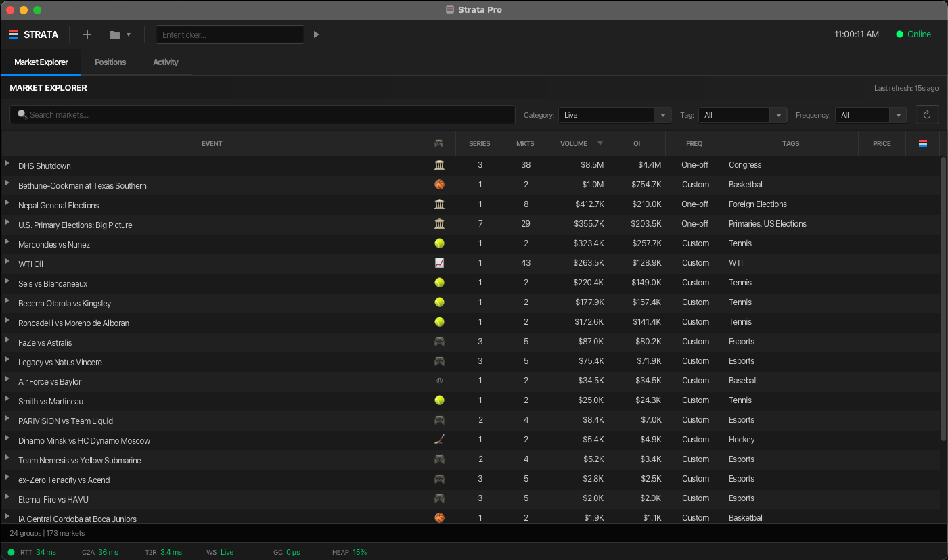Click the esports controller icon on FaZe vs Astralis

(x=439, y=342)
